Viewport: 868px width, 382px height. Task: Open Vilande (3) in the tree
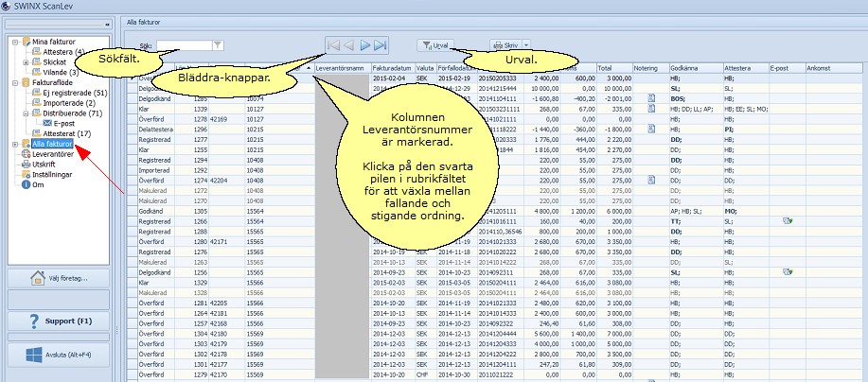61,72
